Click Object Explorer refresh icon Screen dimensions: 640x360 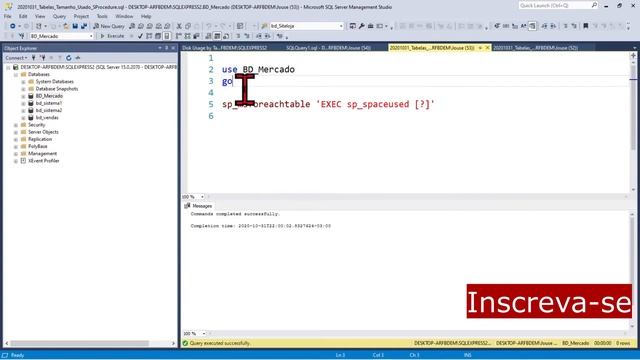coord(69,58)
